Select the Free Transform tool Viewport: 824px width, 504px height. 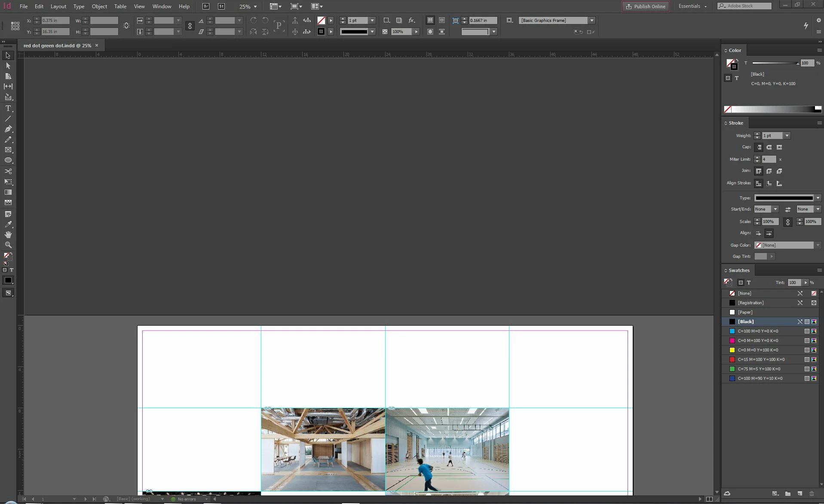point(8,182)
